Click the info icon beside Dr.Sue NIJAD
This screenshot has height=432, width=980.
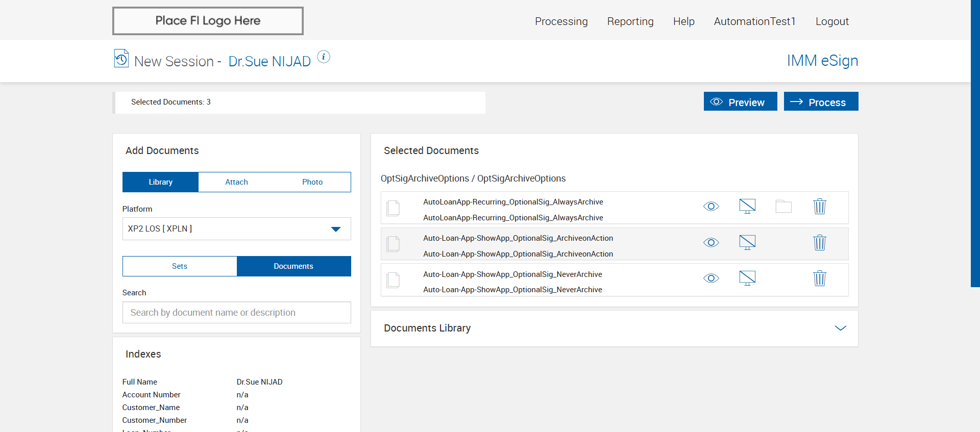(x=324, y=57)
